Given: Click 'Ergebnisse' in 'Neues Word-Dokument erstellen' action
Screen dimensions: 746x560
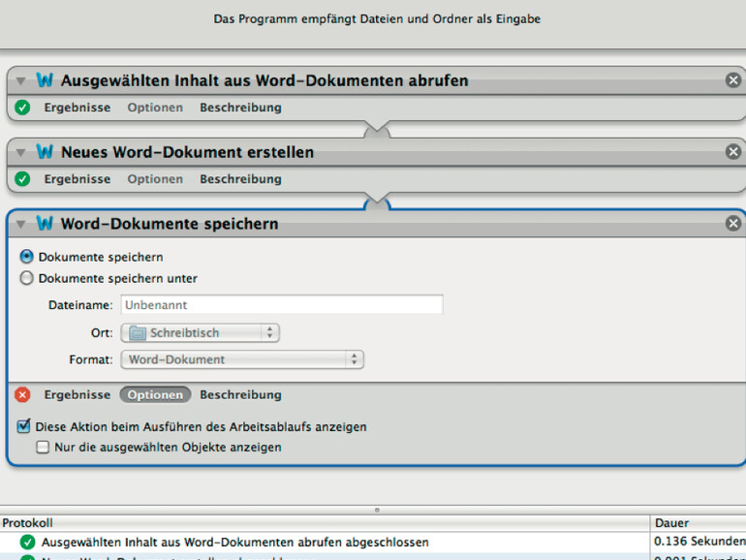Looking at the screenshot, I should [x=77, y=179].
